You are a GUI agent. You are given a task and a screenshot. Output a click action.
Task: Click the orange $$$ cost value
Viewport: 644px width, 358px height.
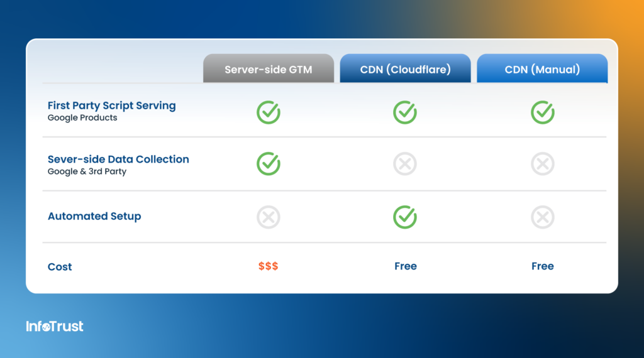pyautogui.click(x=269, y=266)
